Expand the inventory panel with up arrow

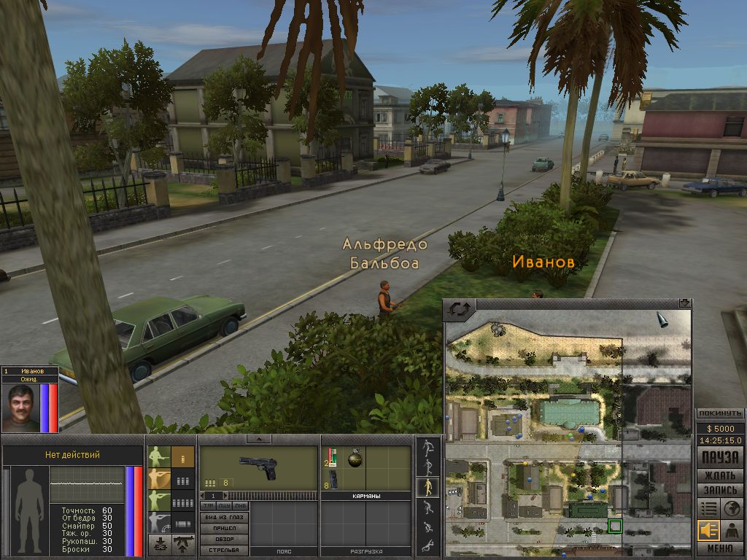pyautogui.click(x=259, y=438)
